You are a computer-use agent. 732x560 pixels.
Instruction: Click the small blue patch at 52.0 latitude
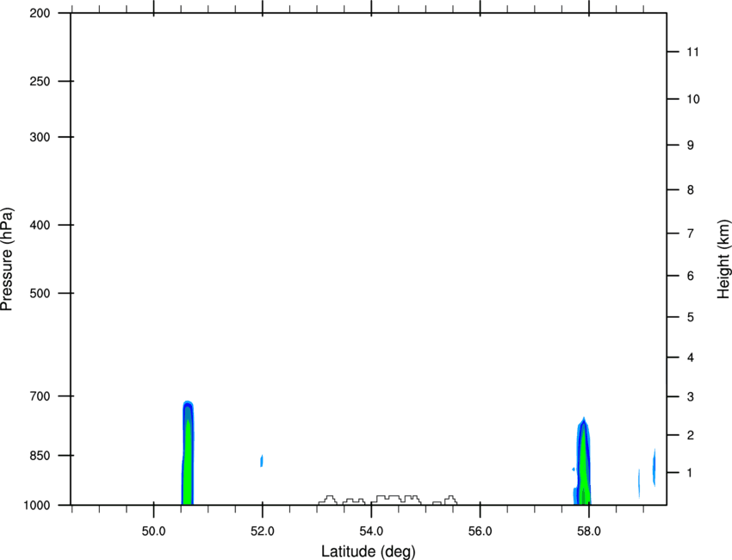point(262,461)
